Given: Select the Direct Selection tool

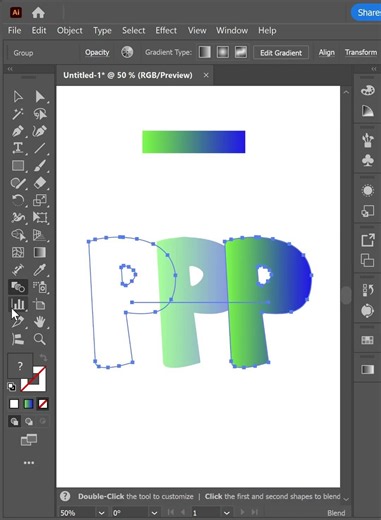Looking at the screenshot, I should [x=40, y=97].
